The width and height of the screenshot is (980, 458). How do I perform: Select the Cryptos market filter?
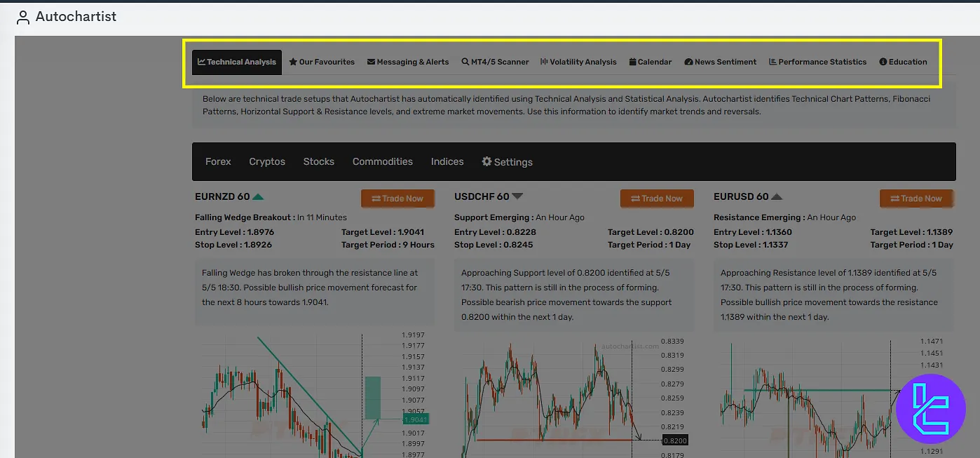point(267,161)
